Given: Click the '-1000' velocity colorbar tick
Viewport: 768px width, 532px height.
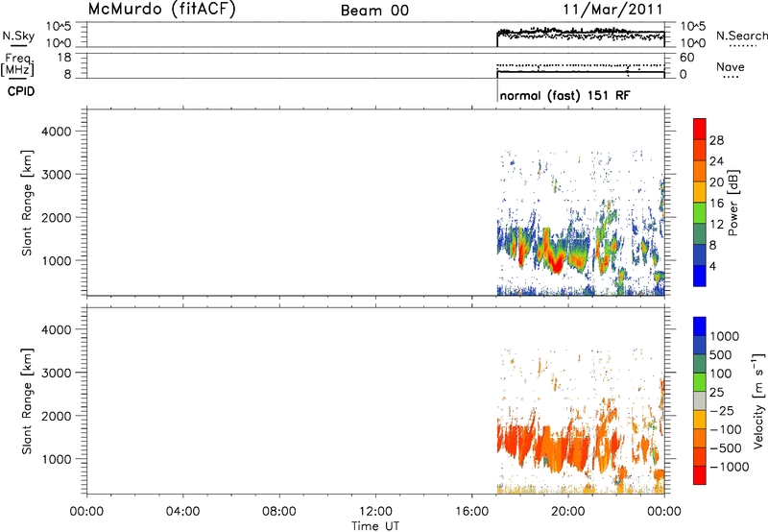Looking at the screenshot, I should pos(729,467).
